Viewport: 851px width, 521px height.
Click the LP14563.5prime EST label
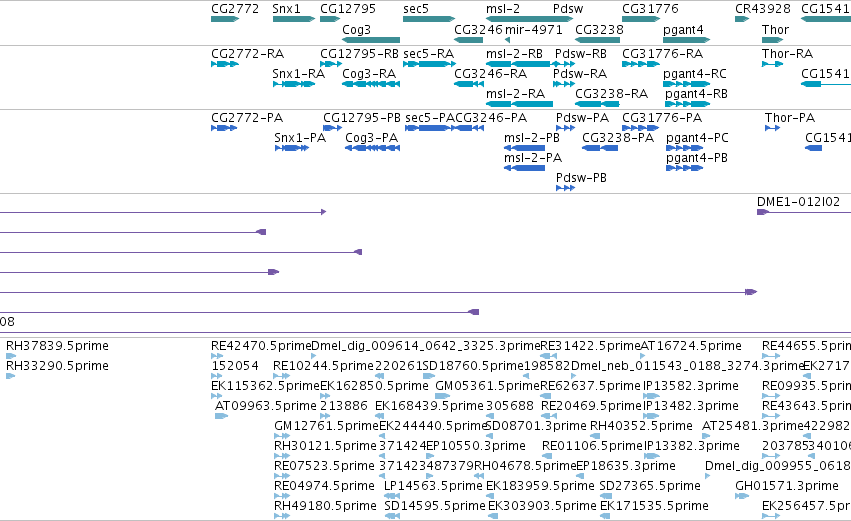point(433,486)
